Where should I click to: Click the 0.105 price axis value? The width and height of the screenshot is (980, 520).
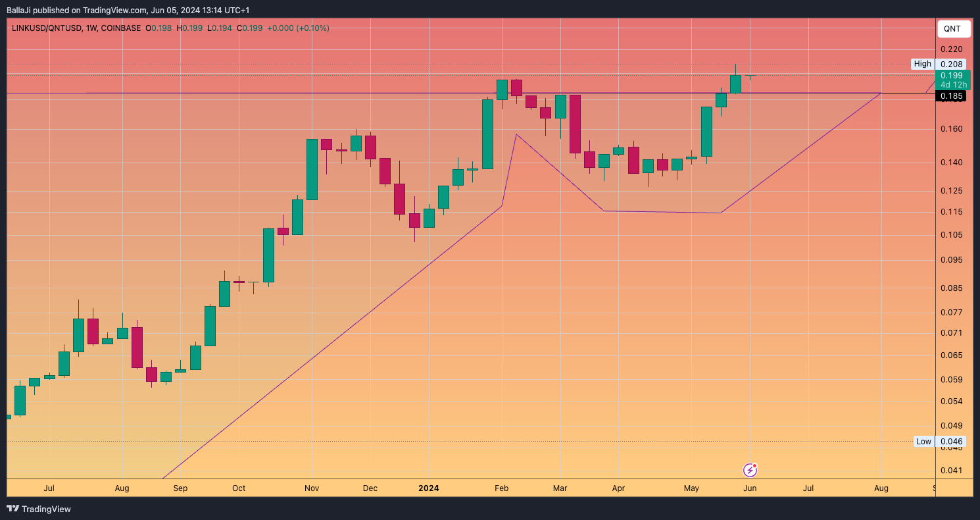coord(952,235)
